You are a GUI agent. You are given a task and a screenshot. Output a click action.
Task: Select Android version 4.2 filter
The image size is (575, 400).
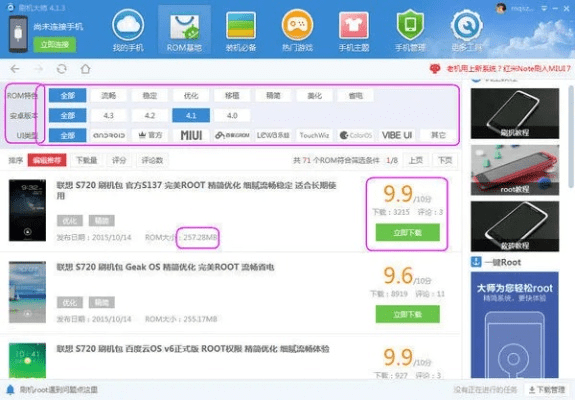(x=150, y=115)
